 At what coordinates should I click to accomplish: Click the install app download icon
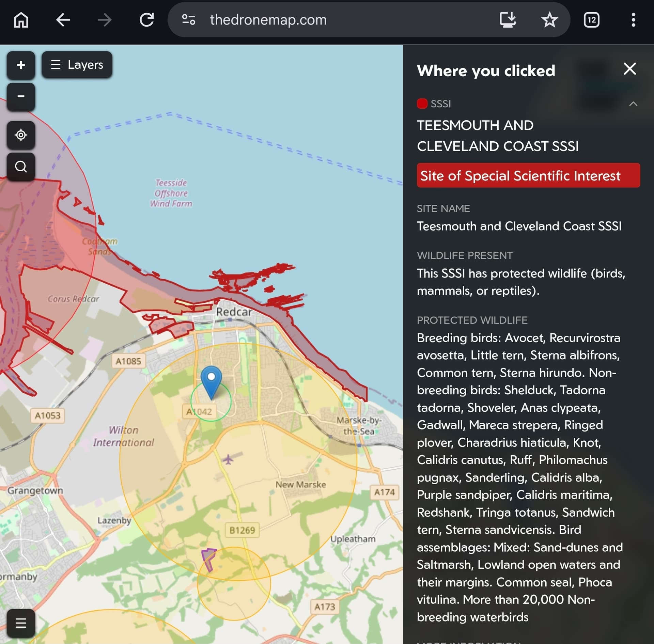click(x=507, y=20)
